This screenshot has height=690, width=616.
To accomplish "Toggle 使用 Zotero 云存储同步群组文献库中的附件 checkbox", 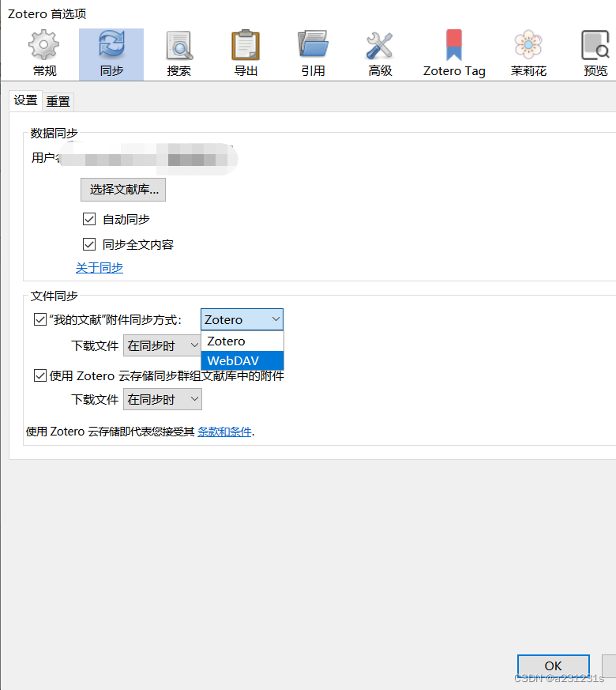I will pos(40,375).
